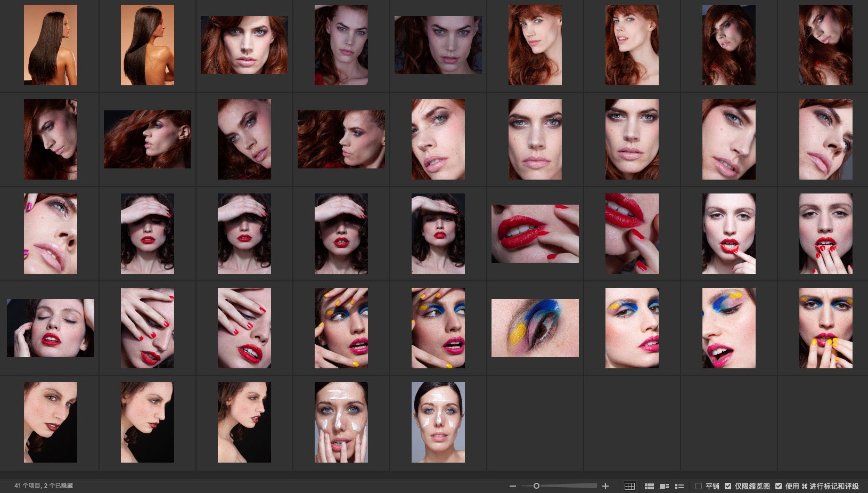Select the face cream photo with hands on cheeks
868x493 pixels.
click(x=341, y=422)
